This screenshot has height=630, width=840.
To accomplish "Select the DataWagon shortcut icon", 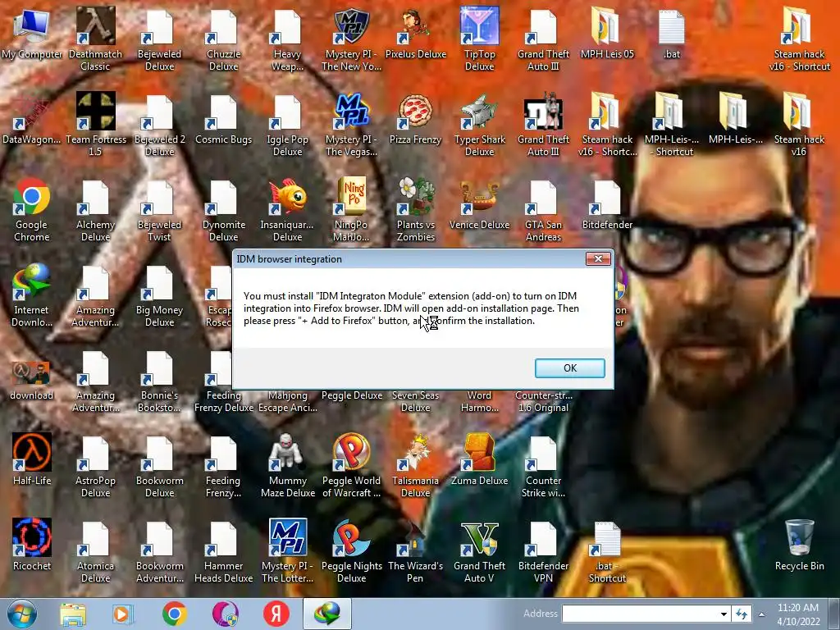I will [32, 120].
